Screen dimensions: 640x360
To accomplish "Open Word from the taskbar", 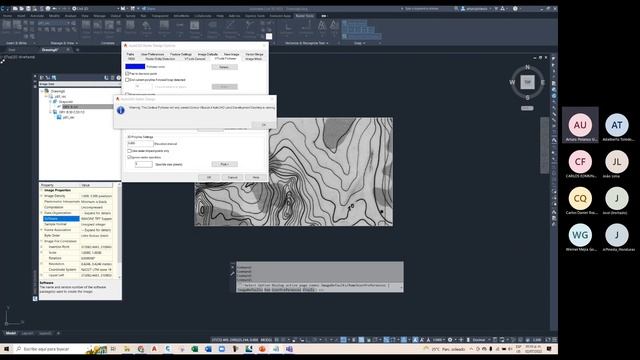I will point(208,349).
